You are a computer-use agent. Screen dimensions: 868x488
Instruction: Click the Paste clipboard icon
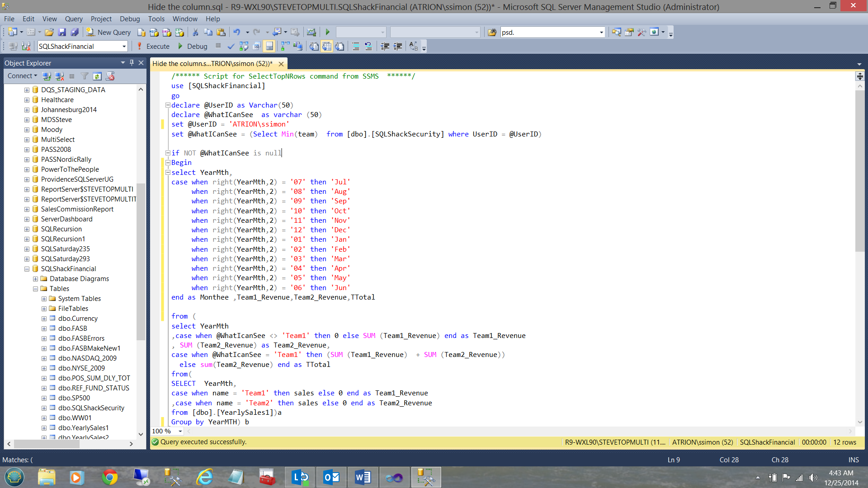click(x=221, y=32)
